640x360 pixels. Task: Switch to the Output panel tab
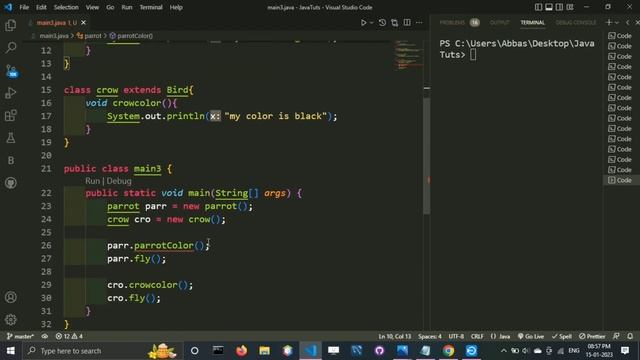(499, 22)
